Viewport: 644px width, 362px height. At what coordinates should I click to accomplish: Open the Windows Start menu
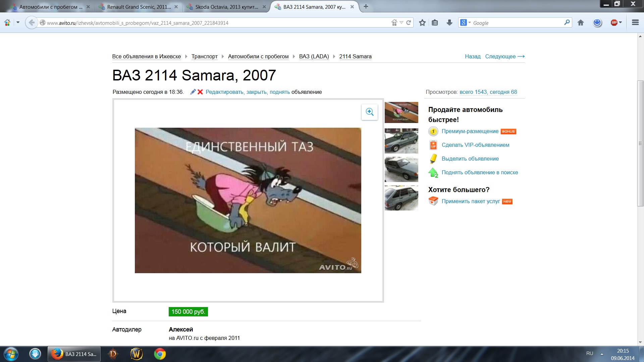[x=11, y=354]
